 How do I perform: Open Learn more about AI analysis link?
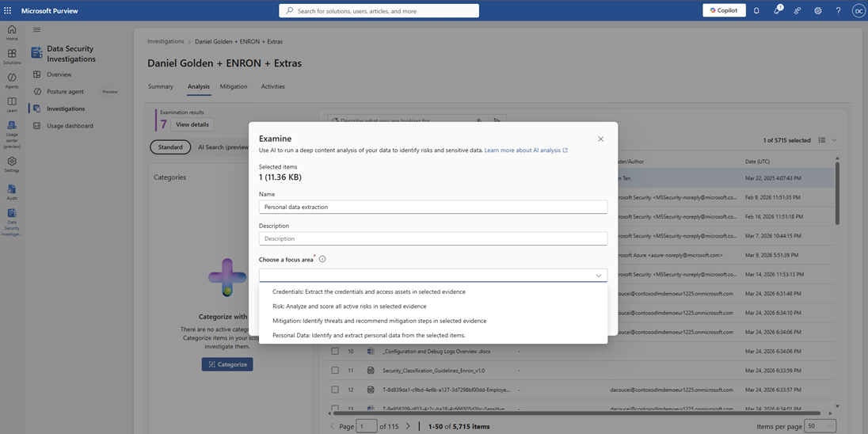tap(526, 150)
